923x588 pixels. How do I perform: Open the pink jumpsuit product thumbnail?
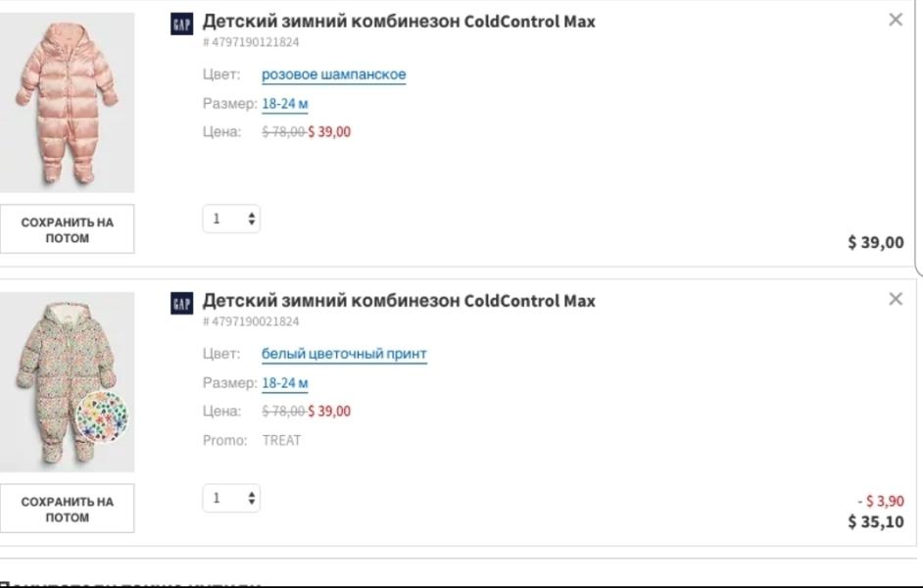67,103
